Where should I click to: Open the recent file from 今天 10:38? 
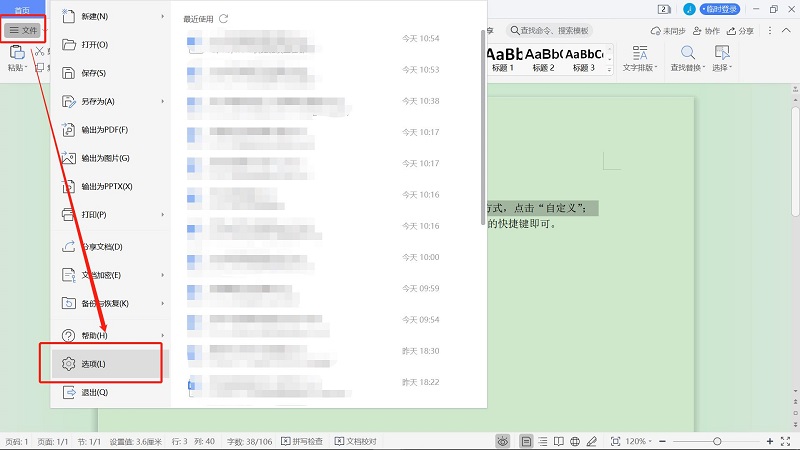pos(314,105)
